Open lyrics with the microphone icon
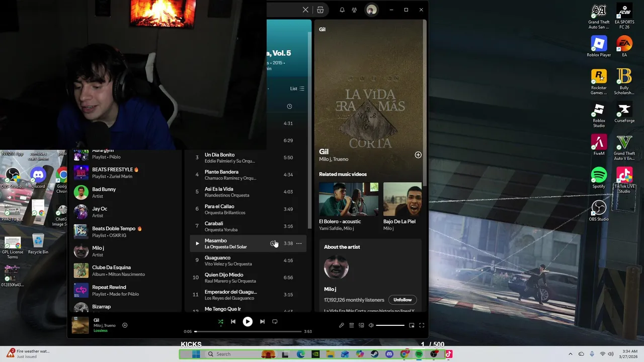This screenshot has height=362, width=644. click(x=342, y=325)
